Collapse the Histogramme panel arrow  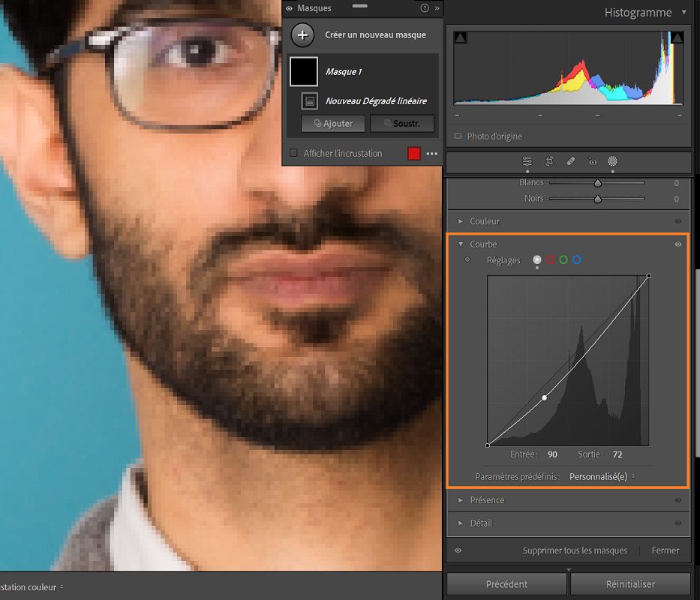tap(684, 13)
